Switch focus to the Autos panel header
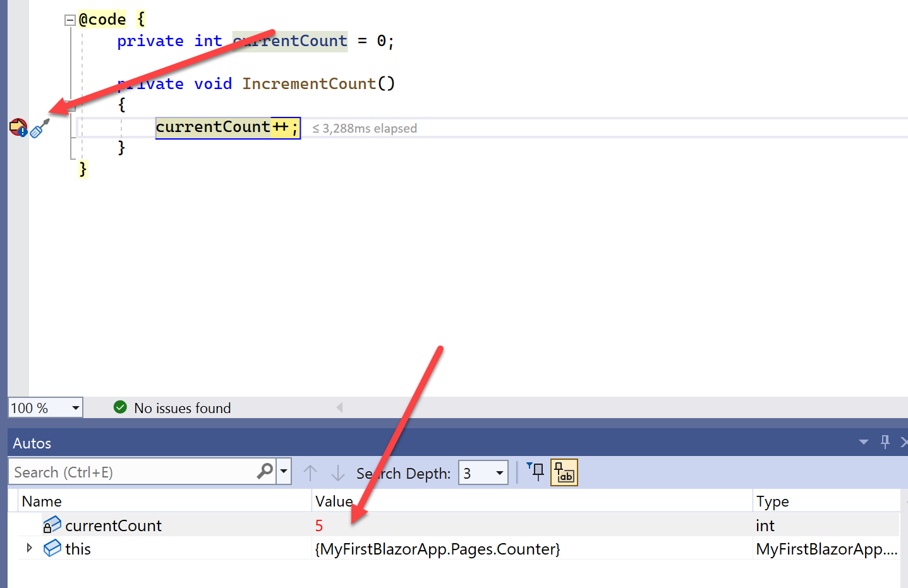The image size is (908, 588). [32, 443]
